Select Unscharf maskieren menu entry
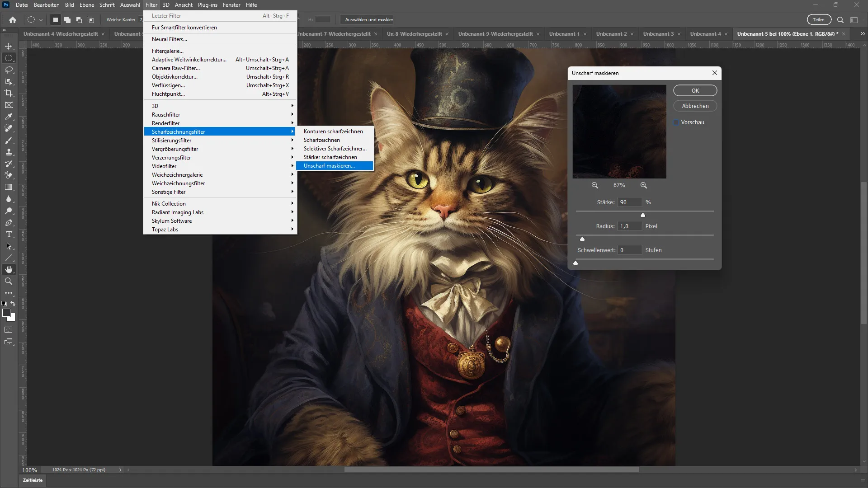 pyautogui.click(x=330, y=166)
